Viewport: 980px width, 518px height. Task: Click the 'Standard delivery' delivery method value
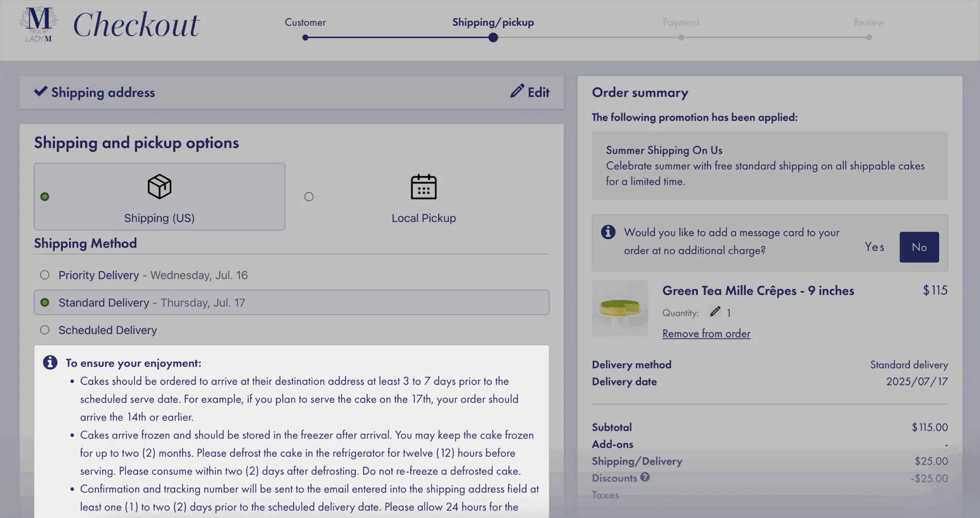(x=909, y=365)
